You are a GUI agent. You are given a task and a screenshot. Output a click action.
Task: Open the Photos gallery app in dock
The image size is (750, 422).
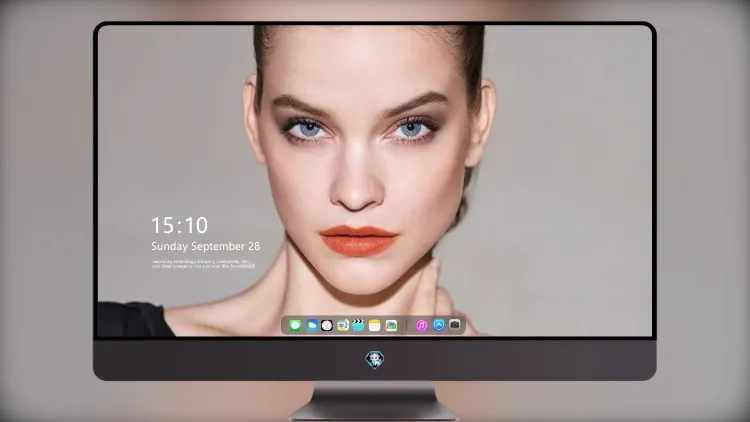point(391,325)
